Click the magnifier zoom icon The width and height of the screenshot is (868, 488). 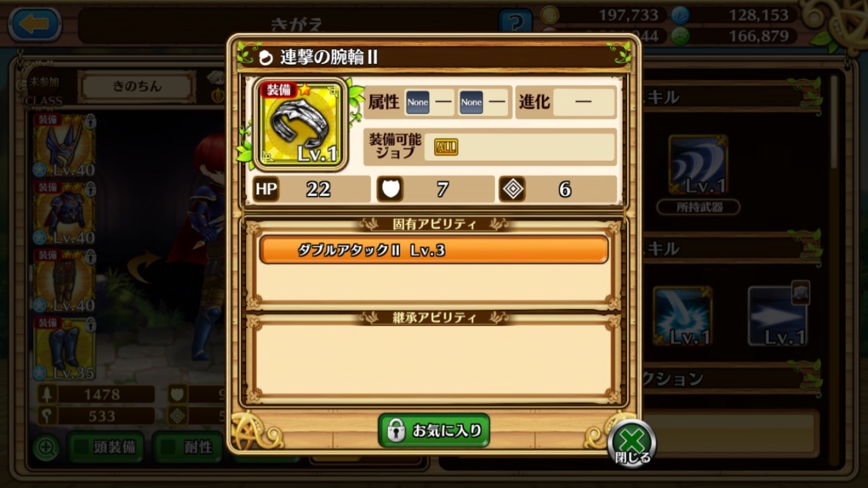[x=46, y=448]
